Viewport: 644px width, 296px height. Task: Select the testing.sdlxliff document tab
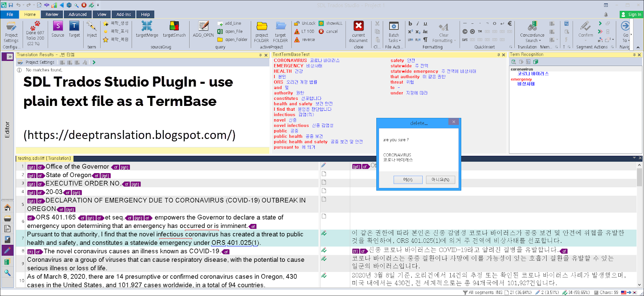(x=44, y=158)
